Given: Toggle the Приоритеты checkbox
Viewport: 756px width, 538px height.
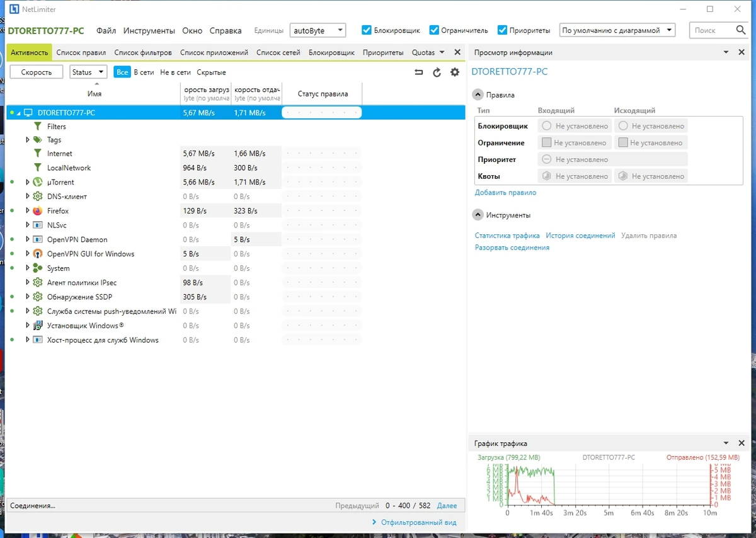Looking at the screenshot, I should 502,30.
